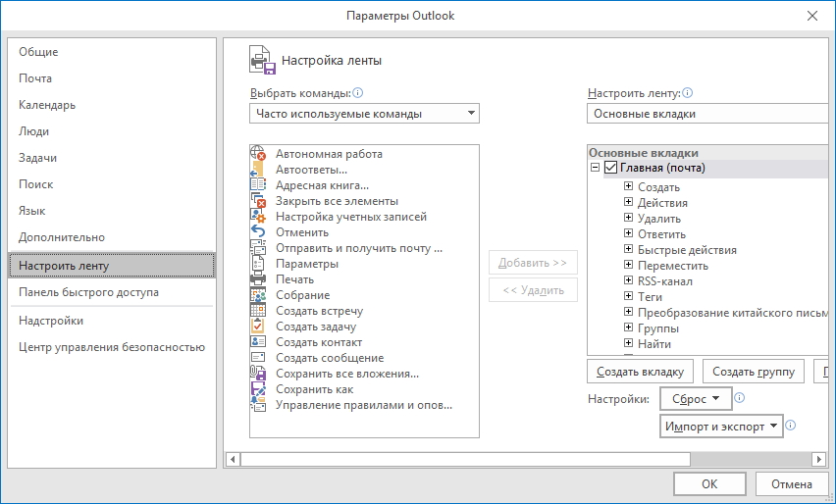
Task: Click the Параметры command icon
Action: point(258,263)
